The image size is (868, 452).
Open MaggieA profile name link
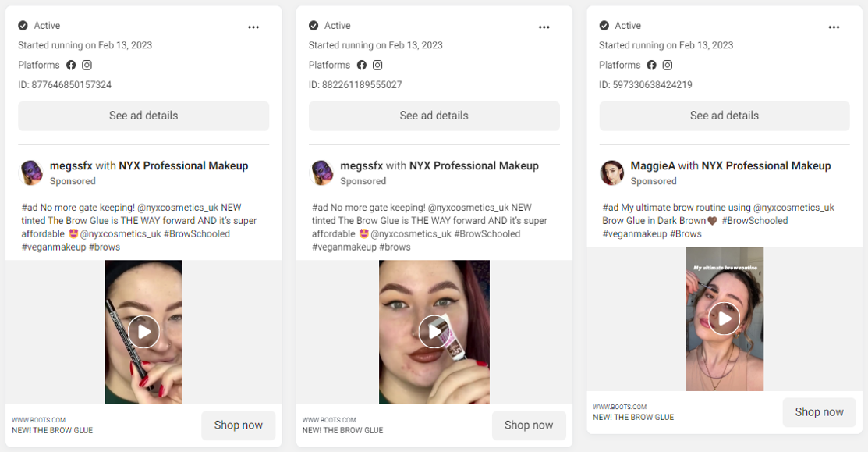tap(653, 165)
